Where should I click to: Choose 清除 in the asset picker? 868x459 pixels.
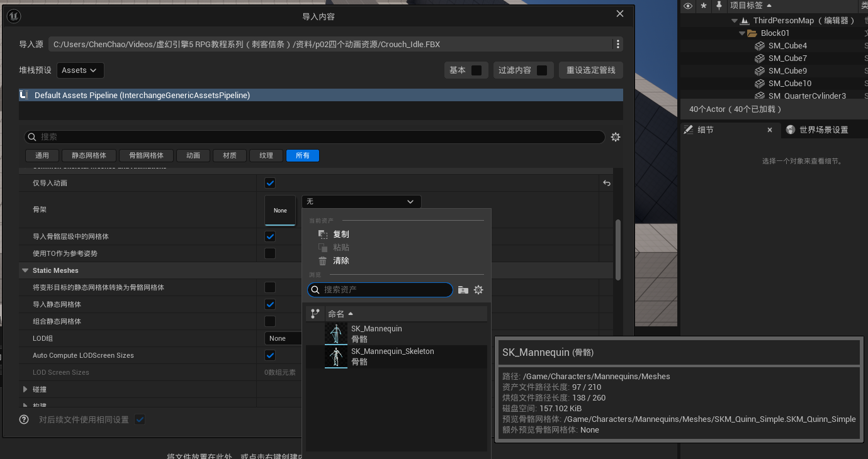pos(341,260)
